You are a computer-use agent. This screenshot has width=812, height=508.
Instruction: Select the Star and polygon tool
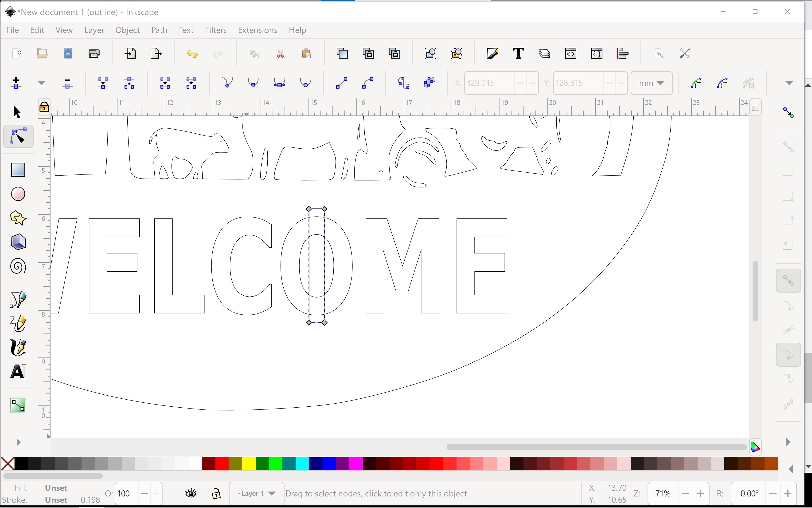[x=18, y=218]
